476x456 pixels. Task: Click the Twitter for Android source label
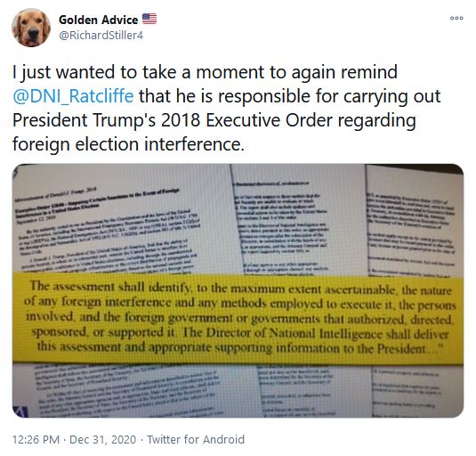(x=196, y=440)
